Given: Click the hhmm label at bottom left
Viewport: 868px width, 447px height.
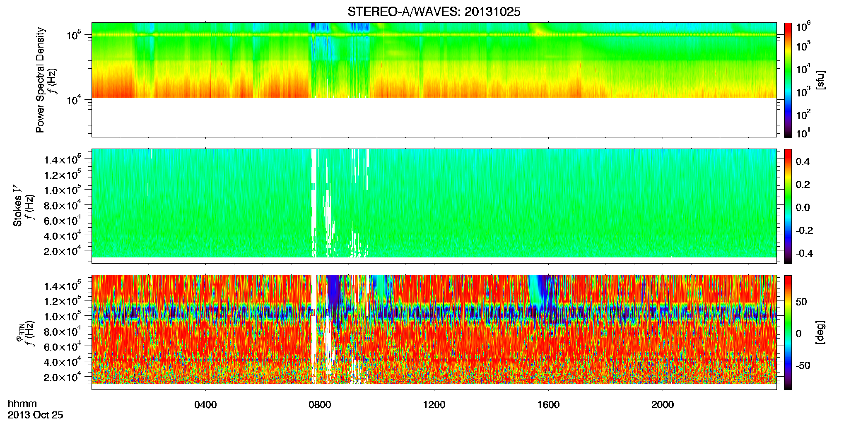Looking at the screenshot, I should point(22,404).
